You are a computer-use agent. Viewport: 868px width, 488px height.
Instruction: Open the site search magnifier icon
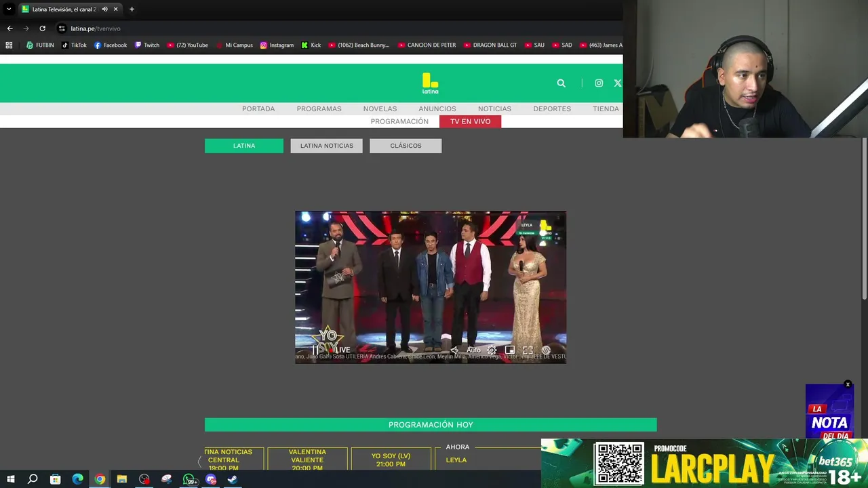[x=561, y=83]
